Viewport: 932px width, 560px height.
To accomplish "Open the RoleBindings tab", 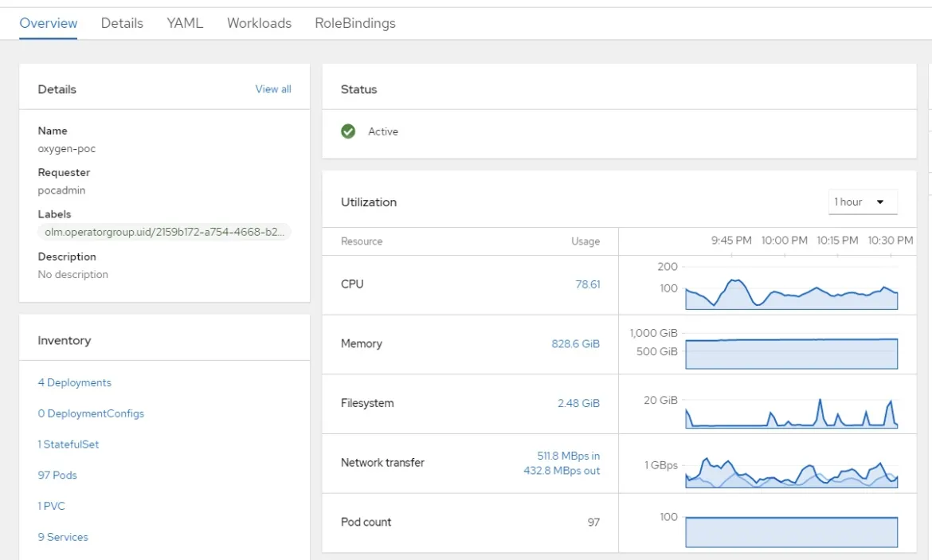I will click(355, 23).
